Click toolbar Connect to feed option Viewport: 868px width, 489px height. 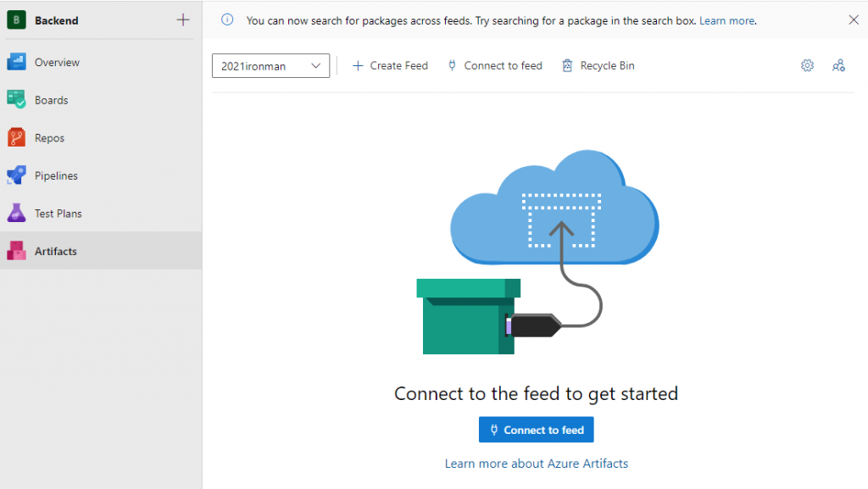[495, 65]
